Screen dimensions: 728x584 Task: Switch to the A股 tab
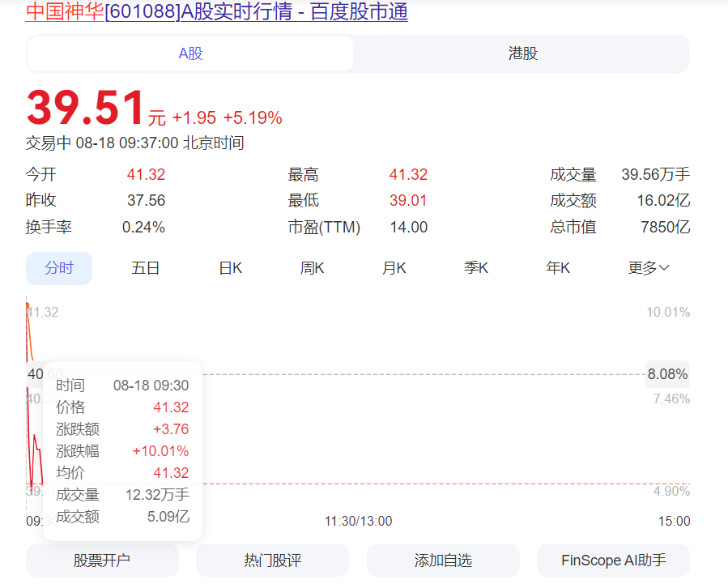click(x=190, y=53)
